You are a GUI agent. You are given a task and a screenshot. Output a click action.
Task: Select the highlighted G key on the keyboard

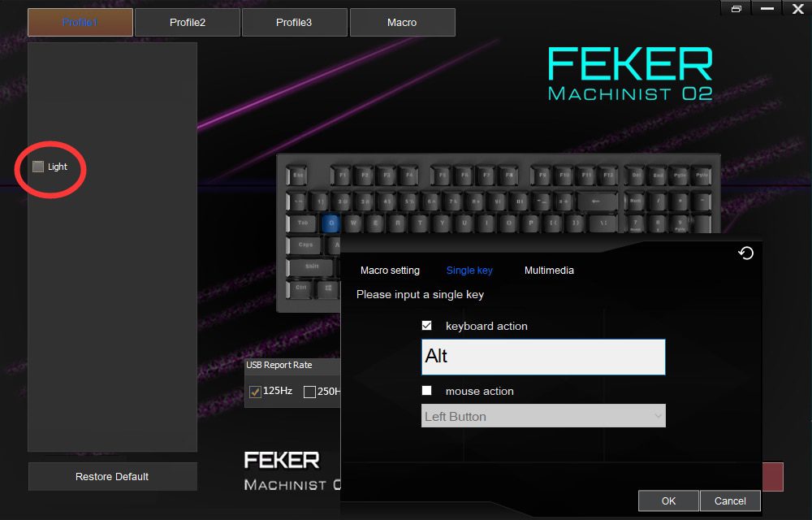coord(332,221)
